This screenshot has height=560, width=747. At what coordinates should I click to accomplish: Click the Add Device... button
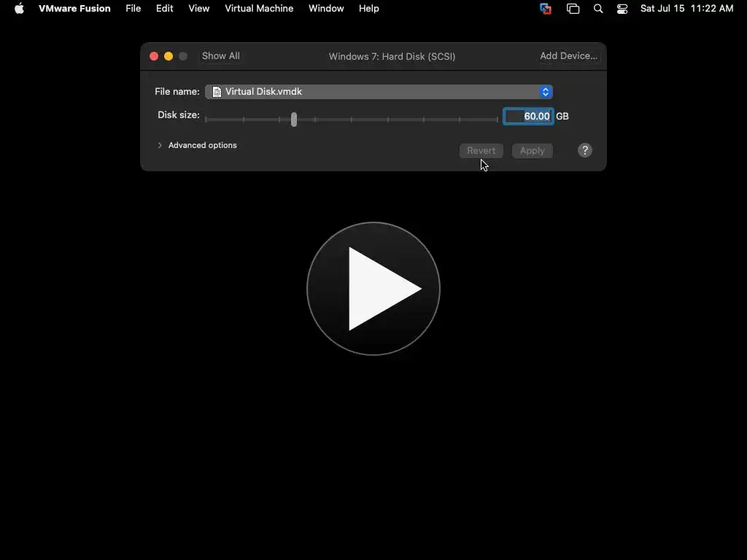coord(568,55)
